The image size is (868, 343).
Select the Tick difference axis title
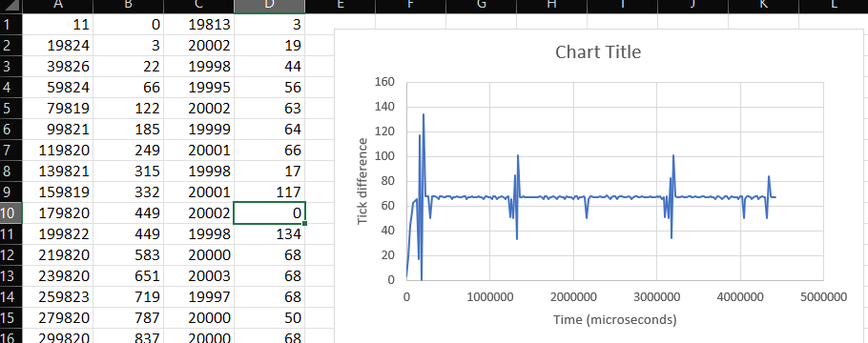click(362, 181)
